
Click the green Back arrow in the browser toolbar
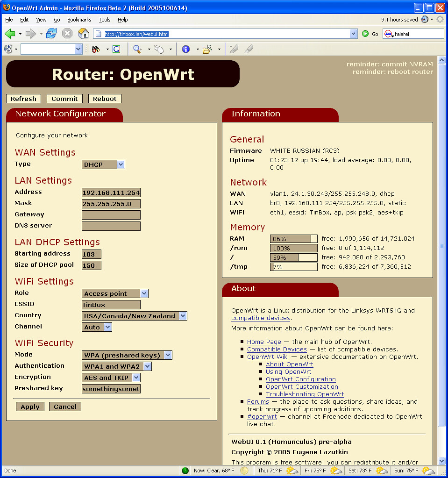tap(10, 34)
